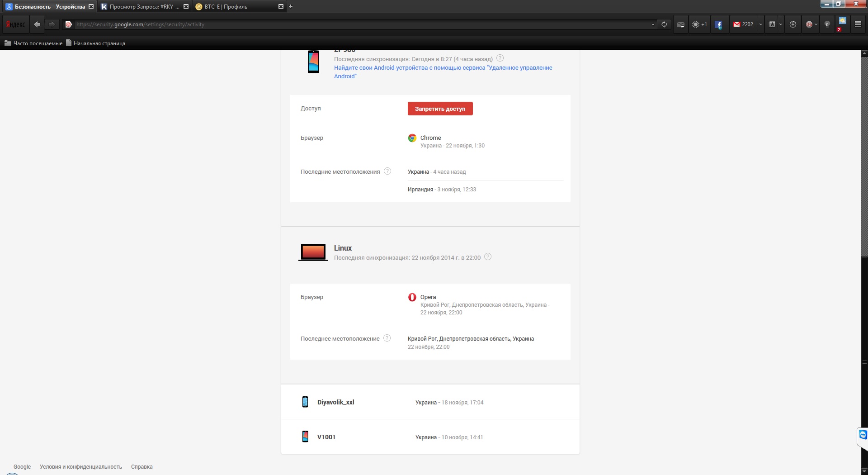Click the Yandex logo button
Screen dimensions: 868x475
(x=16, y=24)
